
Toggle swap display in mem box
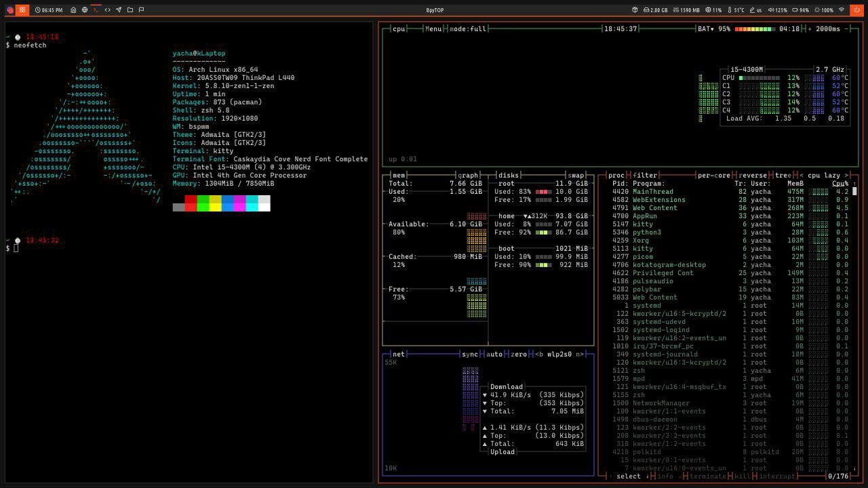(x=576, y=176)
